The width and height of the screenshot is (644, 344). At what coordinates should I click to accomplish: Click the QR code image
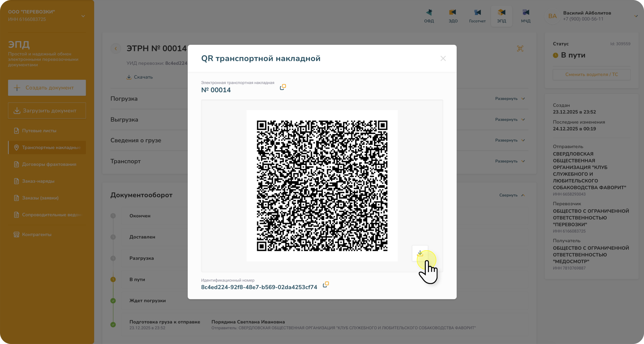[x=322, y=186]
